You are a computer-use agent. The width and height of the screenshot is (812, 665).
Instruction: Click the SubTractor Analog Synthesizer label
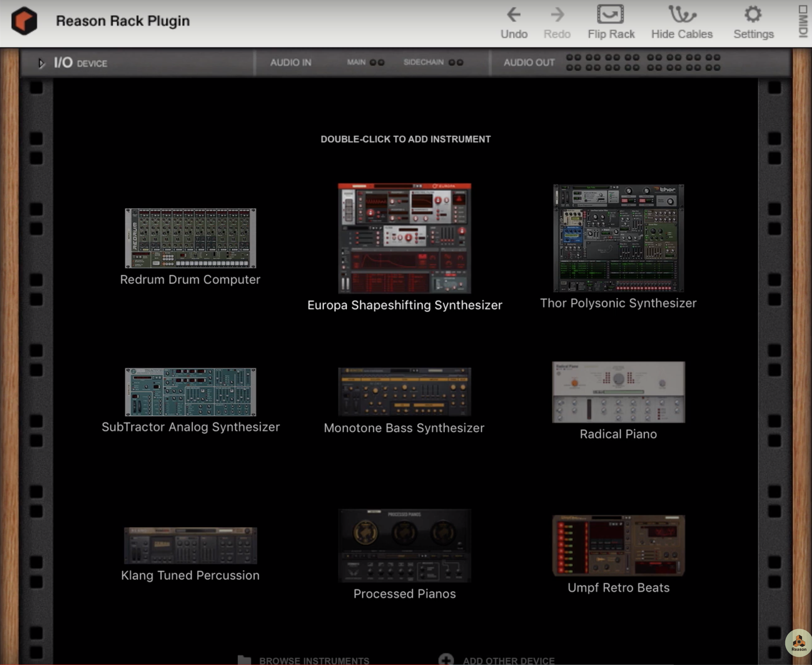[x=191, y=427]
